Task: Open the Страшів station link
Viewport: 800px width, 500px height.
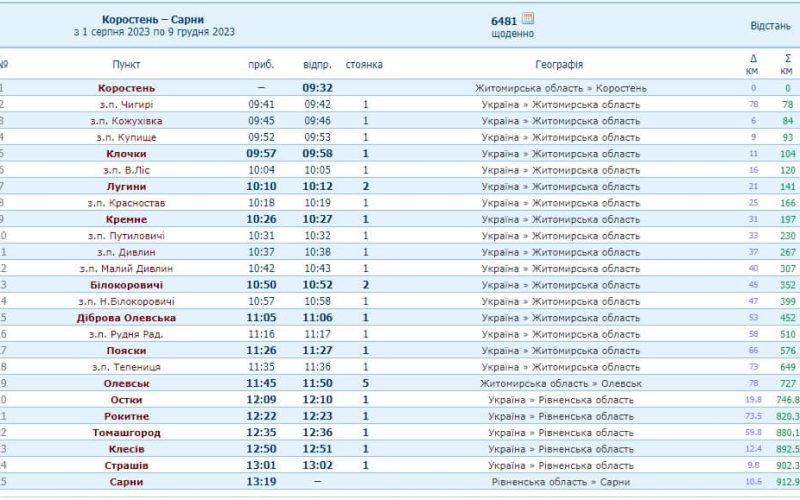Action: 126,465
